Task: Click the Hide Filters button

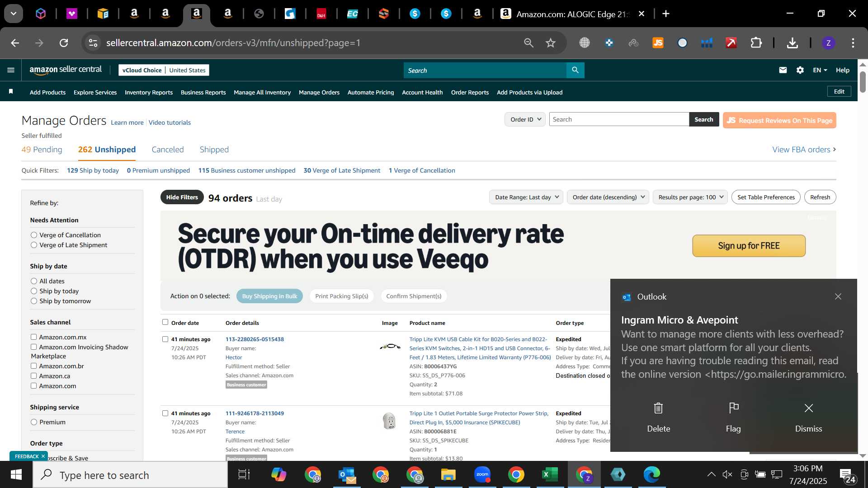Action: 182,197
